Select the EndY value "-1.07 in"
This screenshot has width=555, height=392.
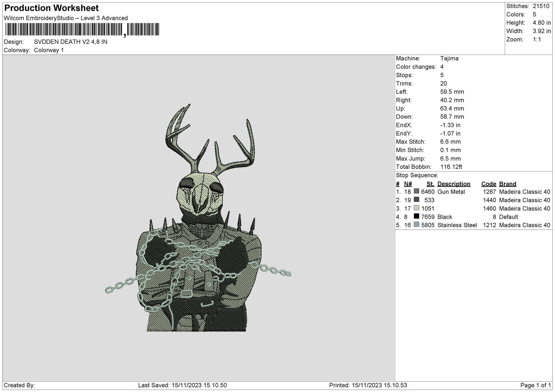[x=451, y=134]
